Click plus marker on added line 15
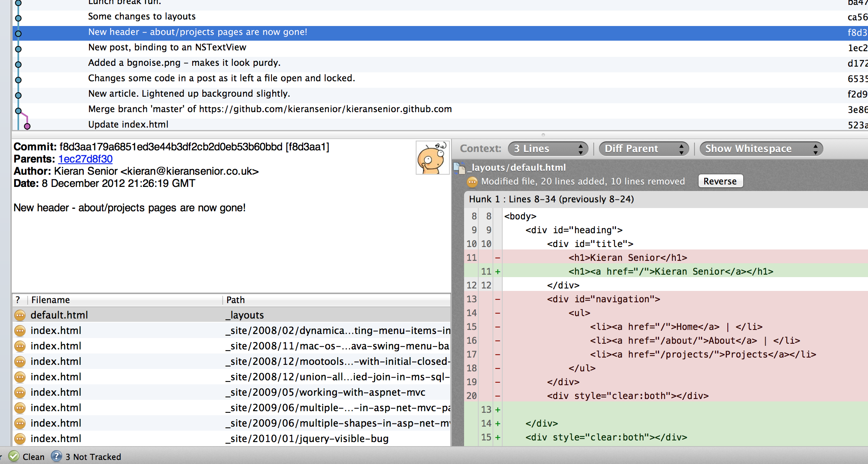This screenshot has height=464, width=868. click(498, 438)
